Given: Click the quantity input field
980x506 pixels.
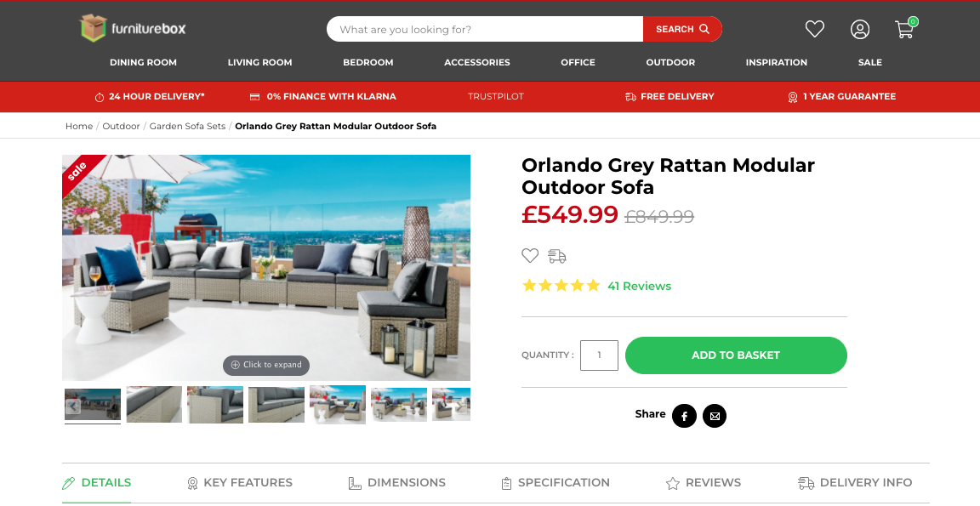Looking at the screenshot, I should coord(599,355).
